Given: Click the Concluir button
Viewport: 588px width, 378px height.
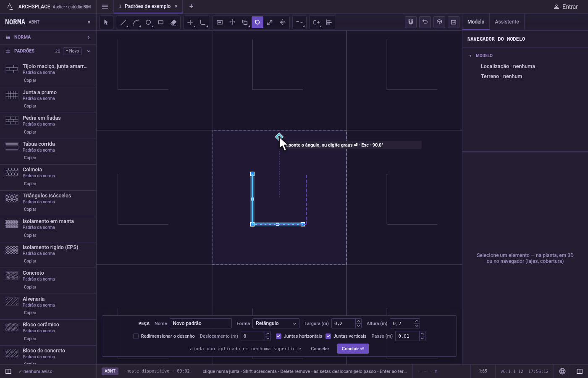Looking at the screenshot, I should tap(353, 349).
